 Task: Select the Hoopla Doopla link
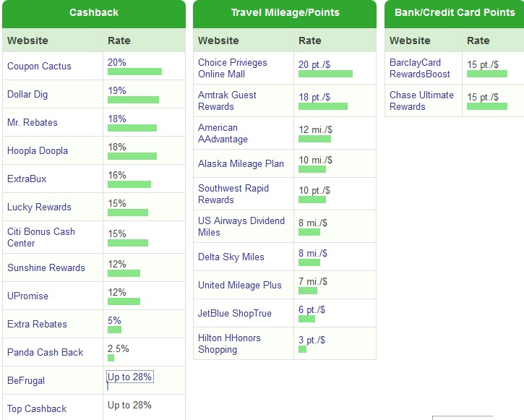38,151
